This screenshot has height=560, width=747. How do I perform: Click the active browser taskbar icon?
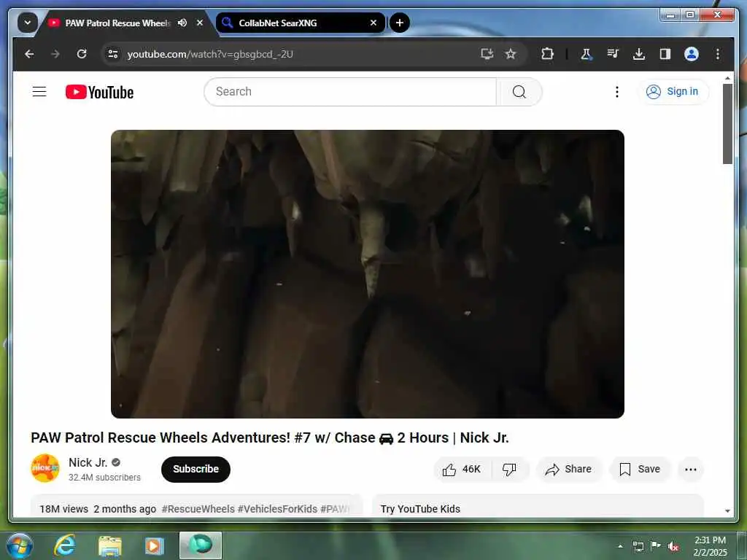[x=201, y=545]
